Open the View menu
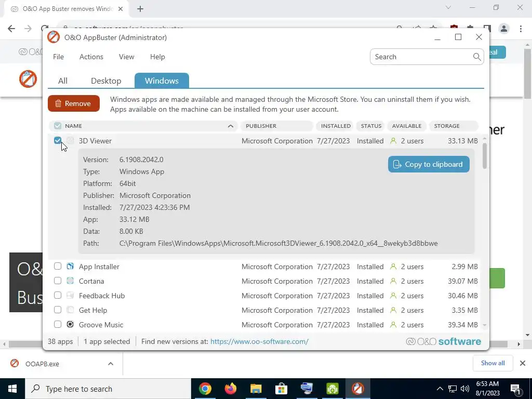Viewport: 532px width, 399px height. coord(127,57)
